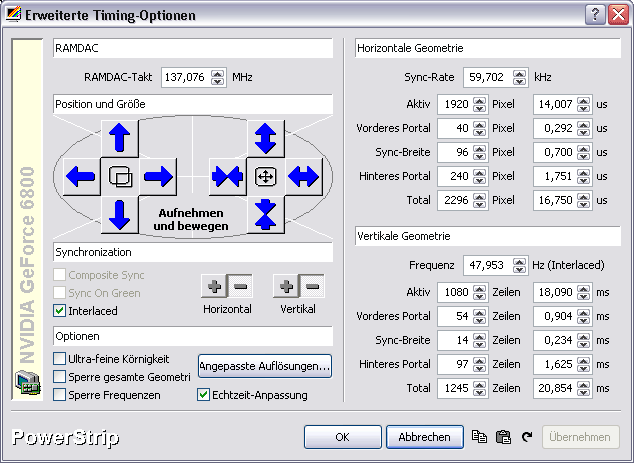Viewport: 634px width, 465px height.
Task: Cancel with the Abbrechen button
Action: [425, 437]
